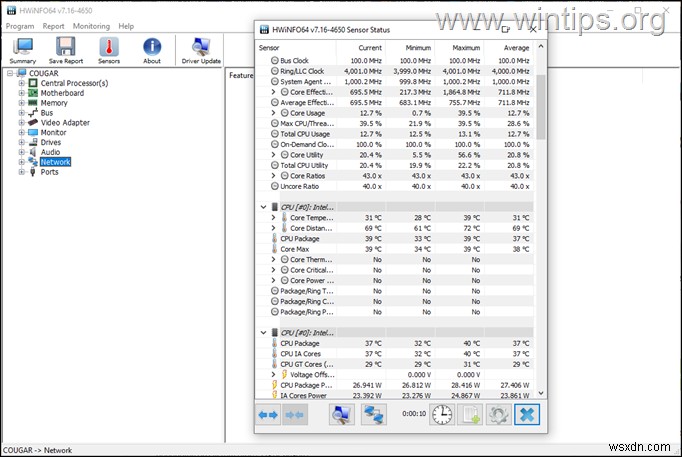682x457 pixels.
Task: Expand the Motherboard tree node
Action: click(x=21, y=93)
